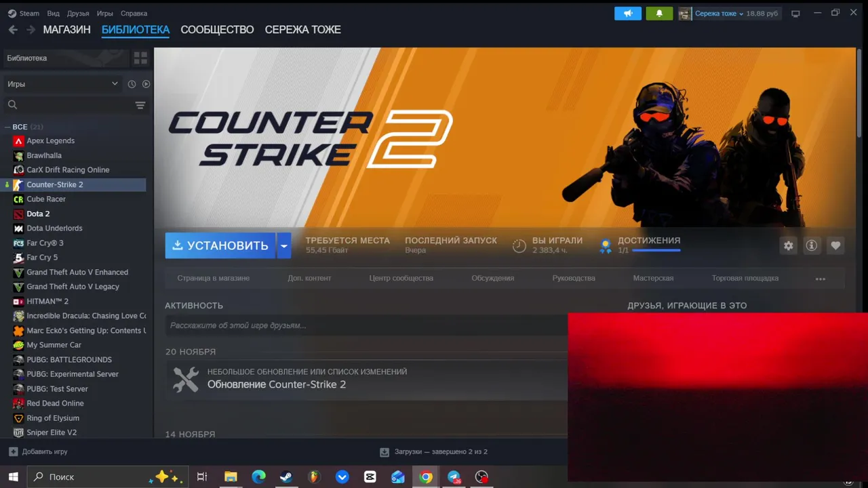868x488 pixels.
Task: Select HITMAN™ 2 in the library
Action: (x=47, y=301)
